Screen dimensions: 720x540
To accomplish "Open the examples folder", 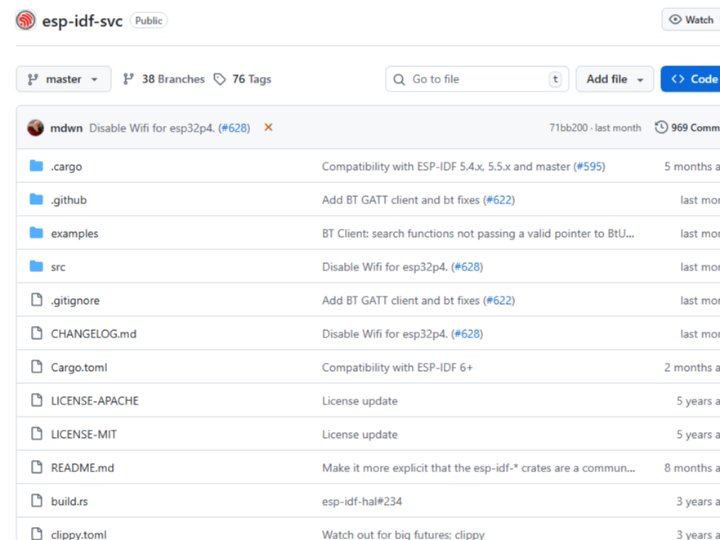I will tap(75, 234).
